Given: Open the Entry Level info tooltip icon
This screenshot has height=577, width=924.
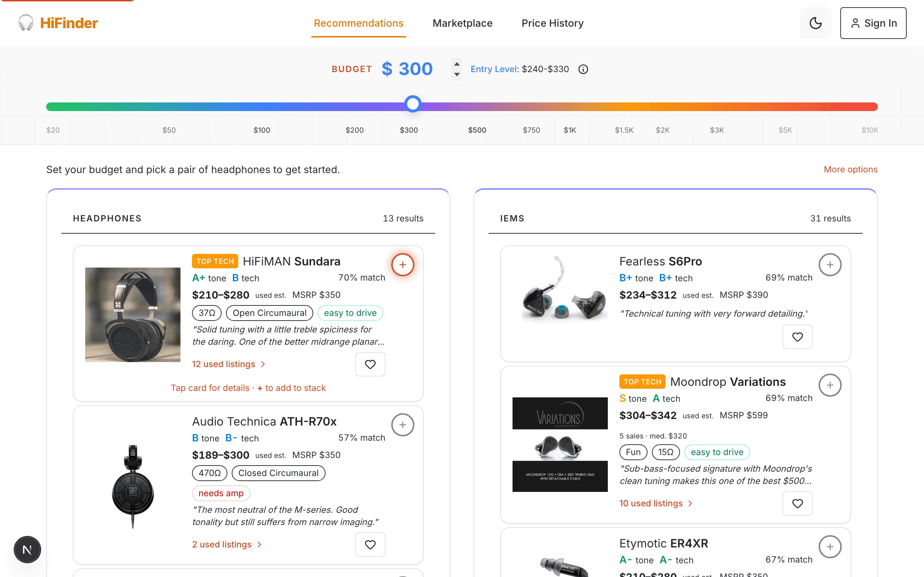Looking at the screenshot, I should click(583, 69).
